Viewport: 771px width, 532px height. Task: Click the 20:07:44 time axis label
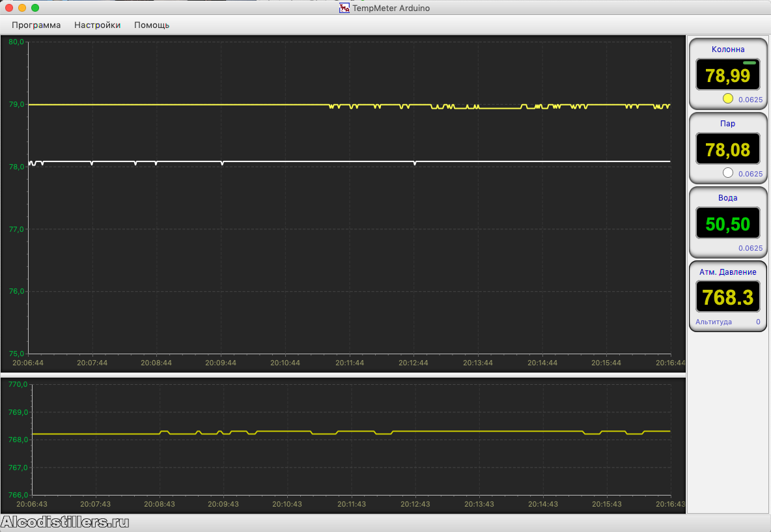(x=92, y=363)
